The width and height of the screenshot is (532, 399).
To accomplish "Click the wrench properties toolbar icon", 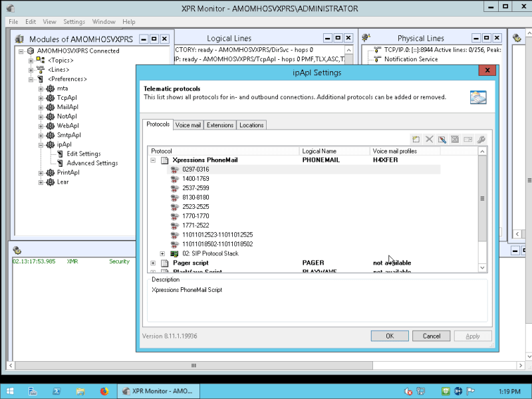I will (x=481, y=139).
